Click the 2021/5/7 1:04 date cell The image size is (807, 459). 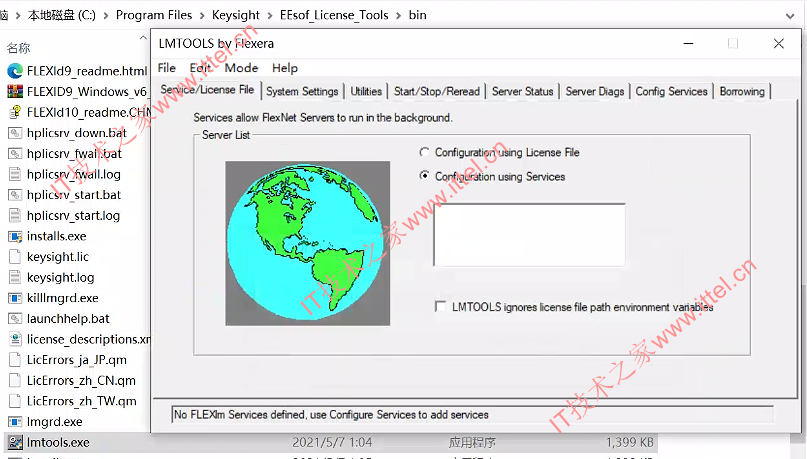click(x=332, y=443)
